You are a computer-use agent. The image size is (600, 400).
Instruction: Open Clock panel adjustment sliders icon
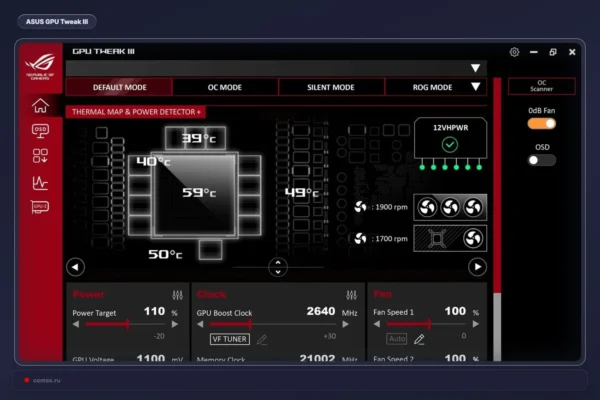coord(351,295)
